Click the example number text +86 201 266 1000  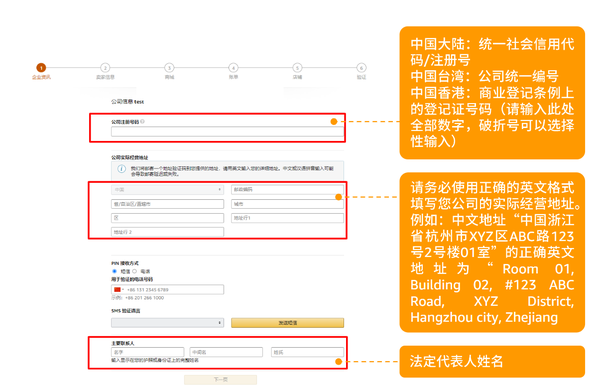(144, 298)
